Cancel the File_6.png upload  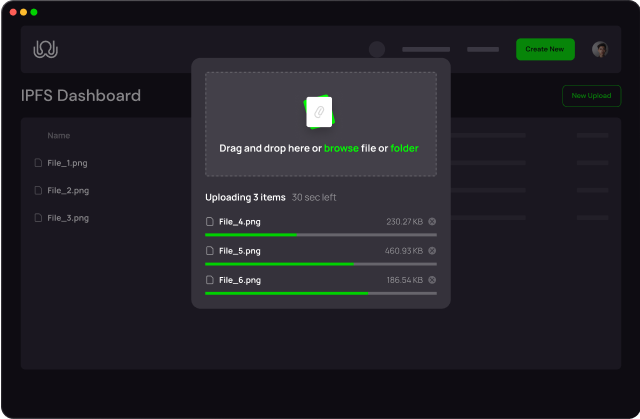coord(432,280)
